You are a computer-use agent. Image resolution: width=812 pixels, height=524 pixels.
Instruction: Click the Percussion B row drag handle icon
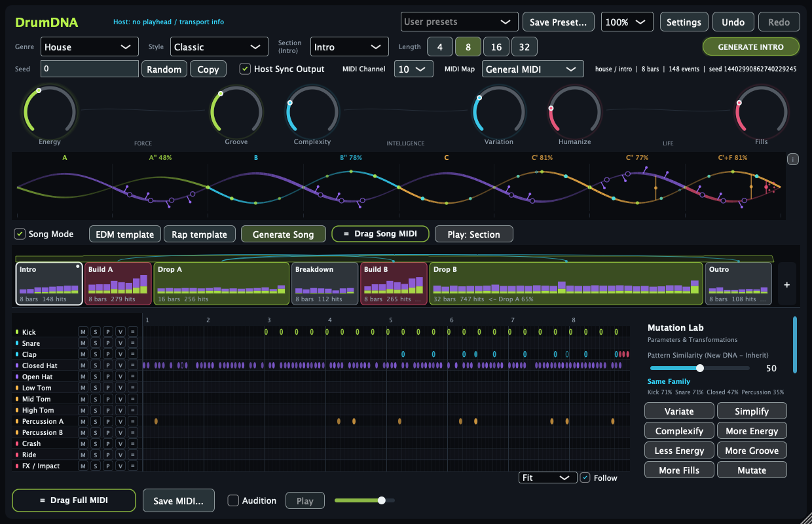point(133,432)
